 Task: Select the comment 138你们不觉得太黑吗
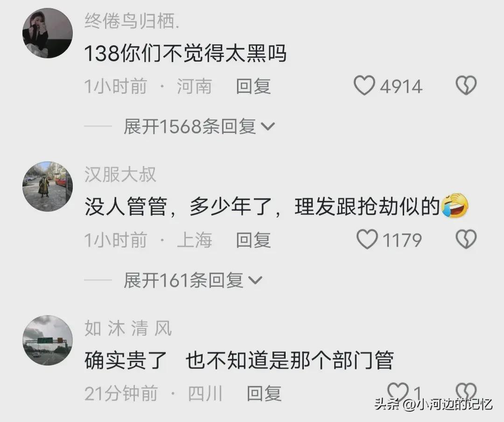pos(185,53)
